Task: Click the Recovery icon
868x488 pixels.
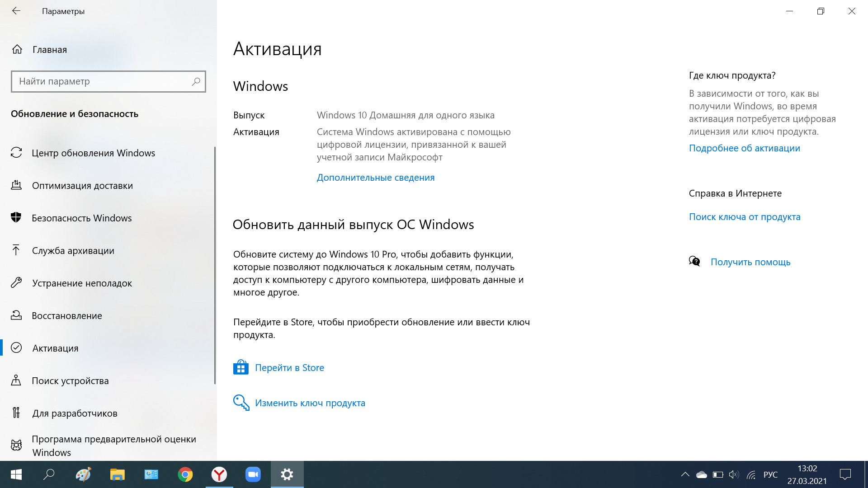Action: [16, 315]
